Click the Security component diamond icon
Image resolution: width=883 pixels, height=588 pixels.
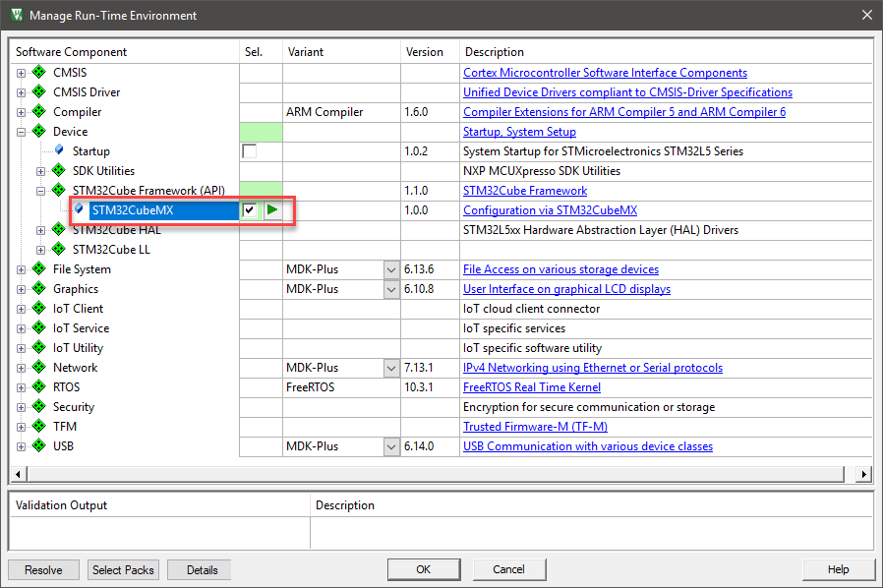click(39, 407)
